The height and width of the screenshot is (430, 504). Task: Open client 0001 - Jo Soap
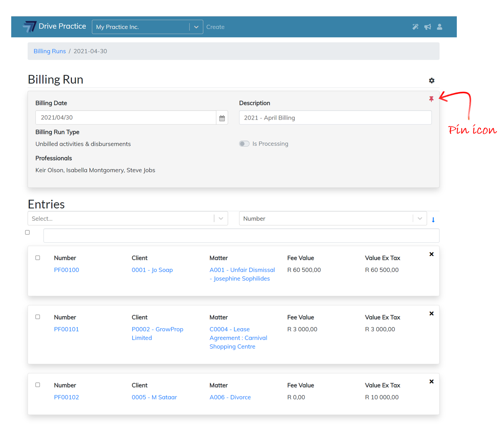152,270
